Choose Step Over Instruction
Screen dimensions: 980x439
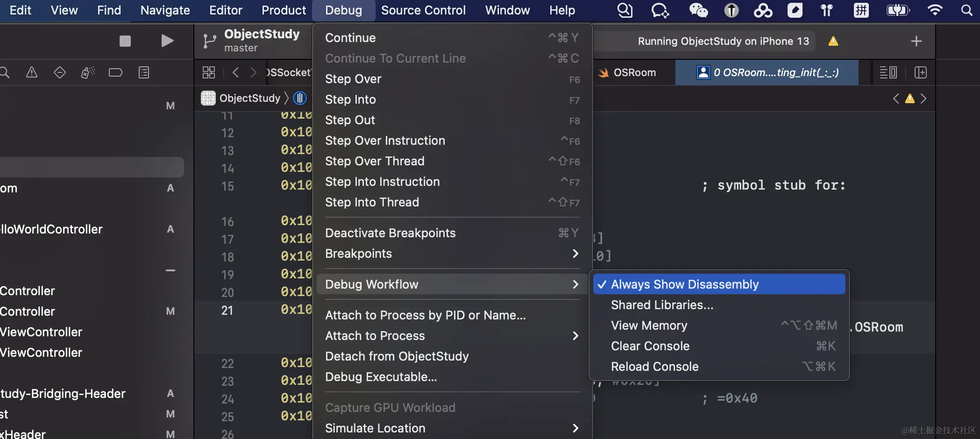452,141
